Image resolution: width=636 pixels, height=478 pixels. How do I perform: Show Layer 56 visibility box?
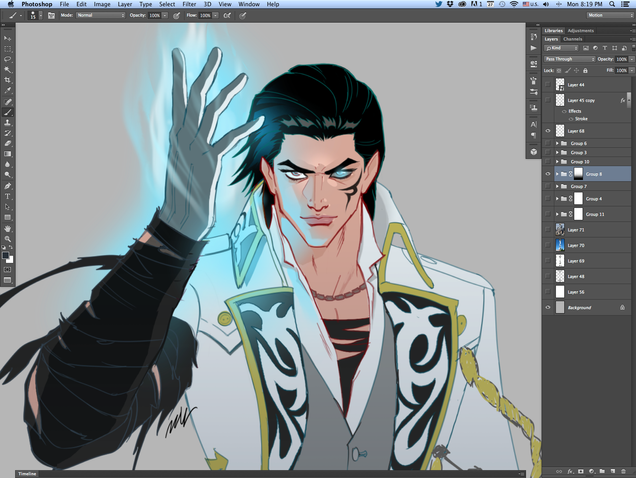(548, 292)
